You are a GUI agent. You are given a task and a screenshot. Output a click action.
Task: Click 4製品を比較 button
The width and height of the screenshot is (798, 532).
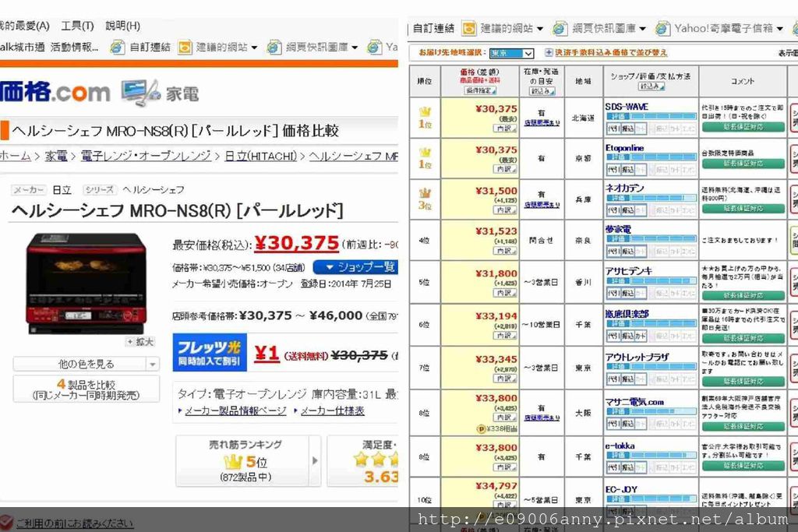(86, 389)
